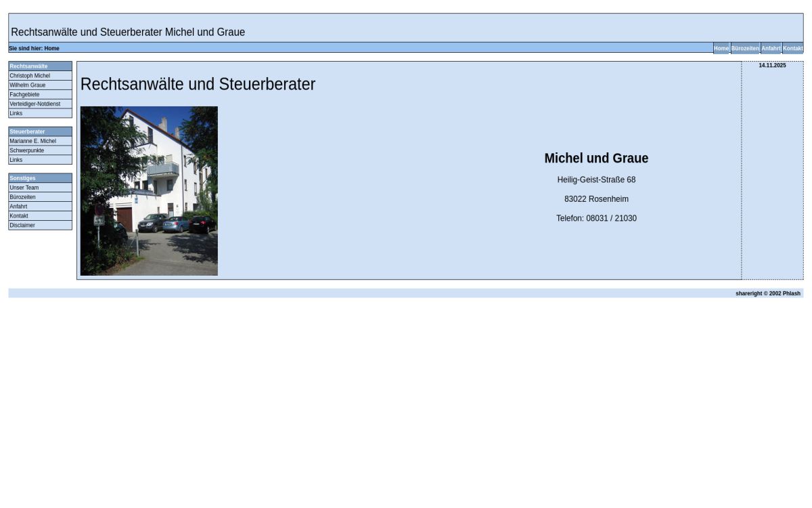Open the Wilhelm Graue attorney page
Viewport: 812px width, 508px height.
click(x=26, y=85)
